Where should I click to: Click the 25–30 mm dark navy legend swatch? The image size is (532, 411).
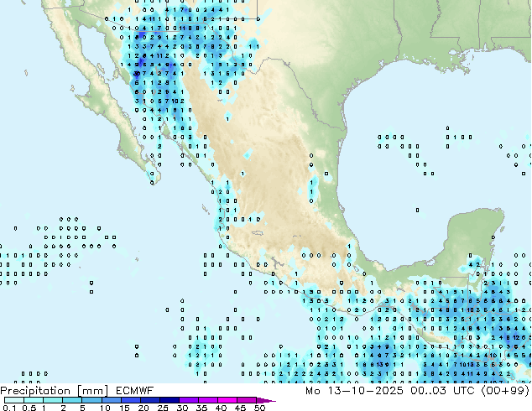[169, 400]
